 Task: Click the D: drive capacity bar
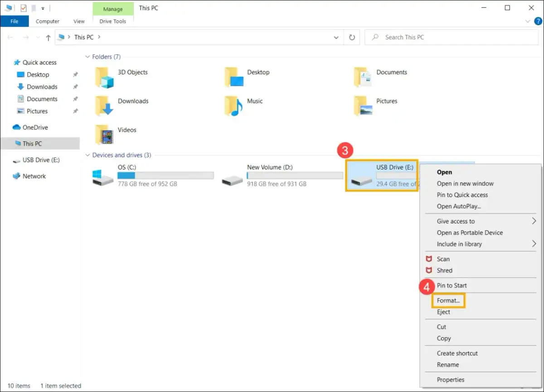coord(295,176)
